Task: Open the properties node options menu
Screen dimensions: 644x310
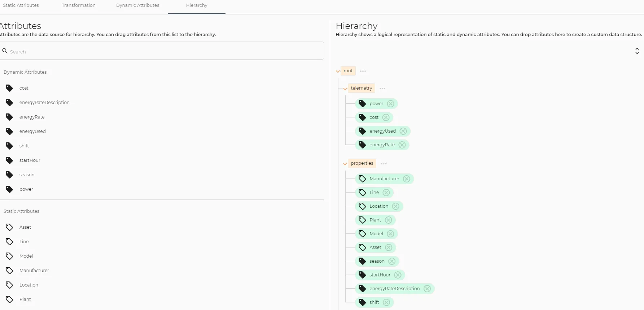Action: 384,164
